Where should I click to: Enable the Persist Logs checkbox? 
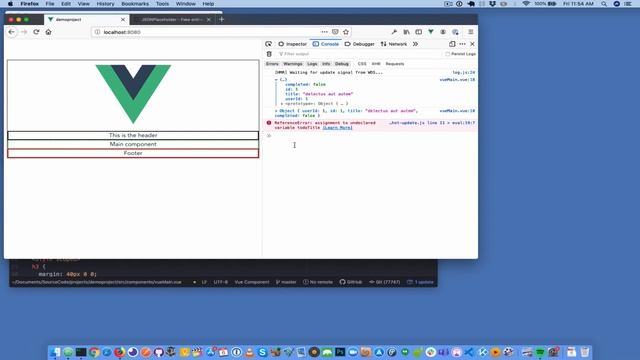448,54
